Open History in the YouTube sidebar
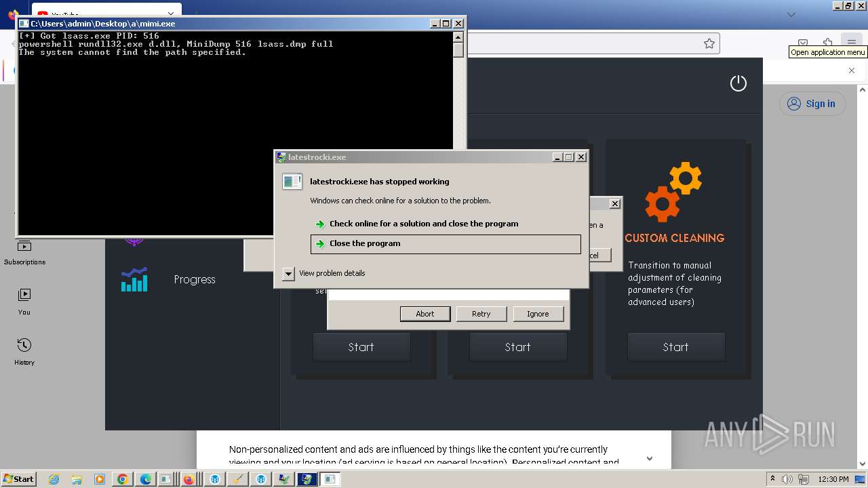Viewport: 868px width, 488px height. [x=24, y=352]
